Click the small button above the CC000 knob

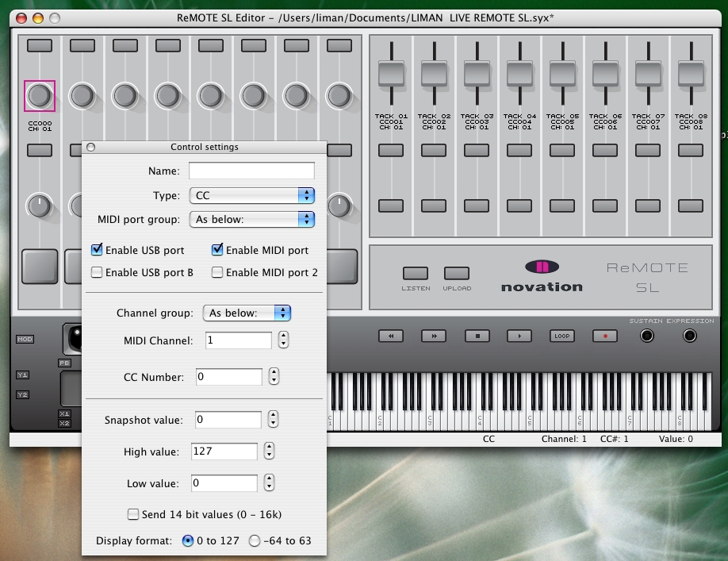tap(40, 45)
